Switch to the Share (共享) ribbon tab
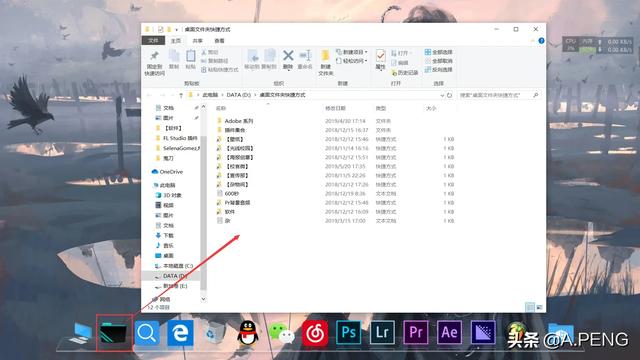The height and width of the screenshot is (360, 640). click(x=198, y=41)
